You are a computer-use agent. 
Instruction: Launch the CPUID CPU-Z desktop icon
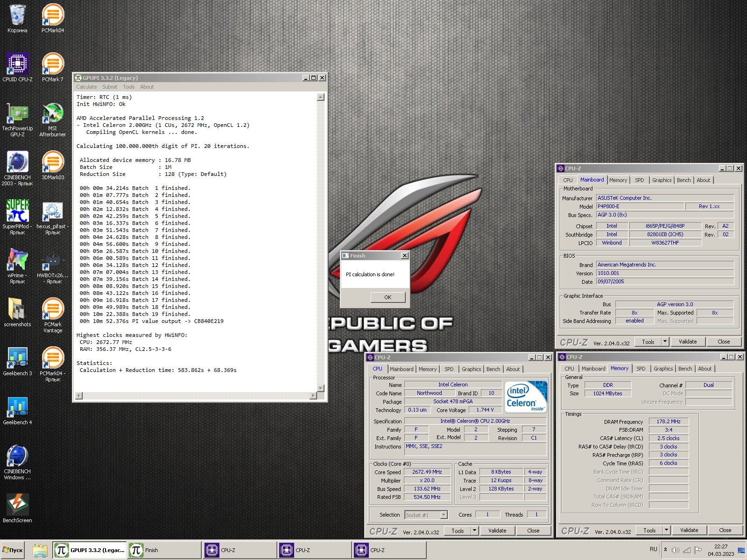17,68
